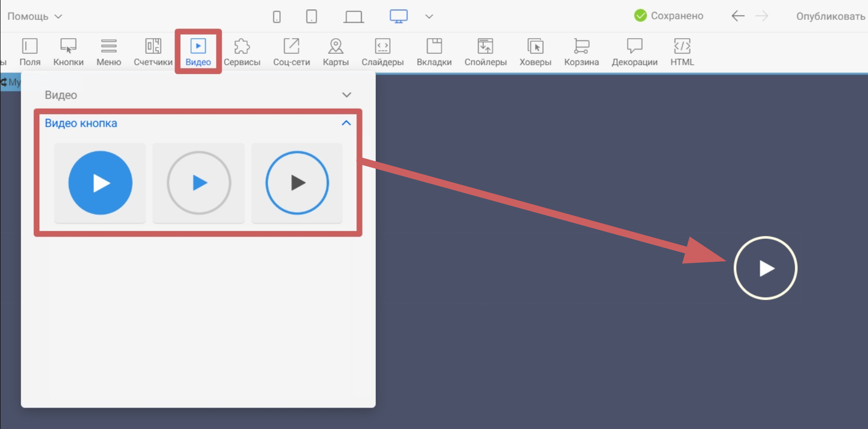Image resolution: width=868 pixels, height=429 pixels.
Task: Open the Поля (Fields) elements panel
Action: tap(30, 52)
